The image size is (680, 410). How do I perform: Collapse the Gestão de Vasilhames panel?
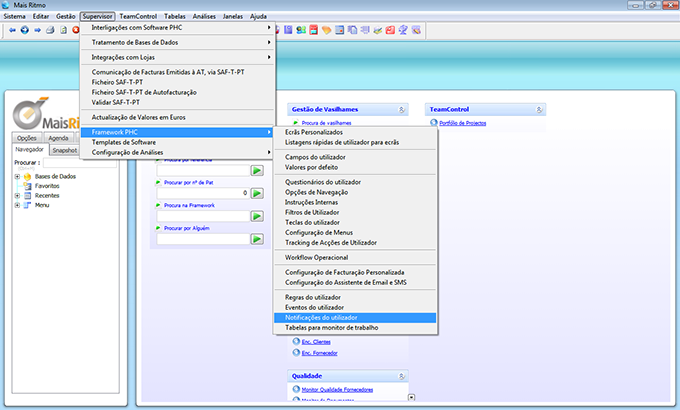402,110
